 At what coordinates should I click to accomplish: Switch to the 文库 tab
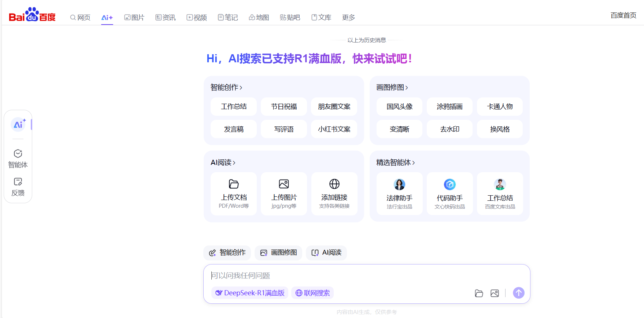click(321, 17)
